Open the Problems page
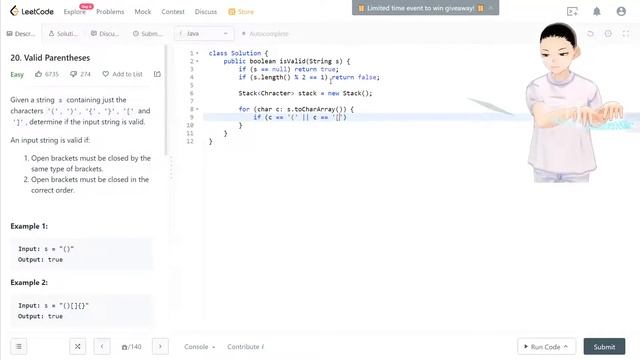 click(x=110, y=12)
